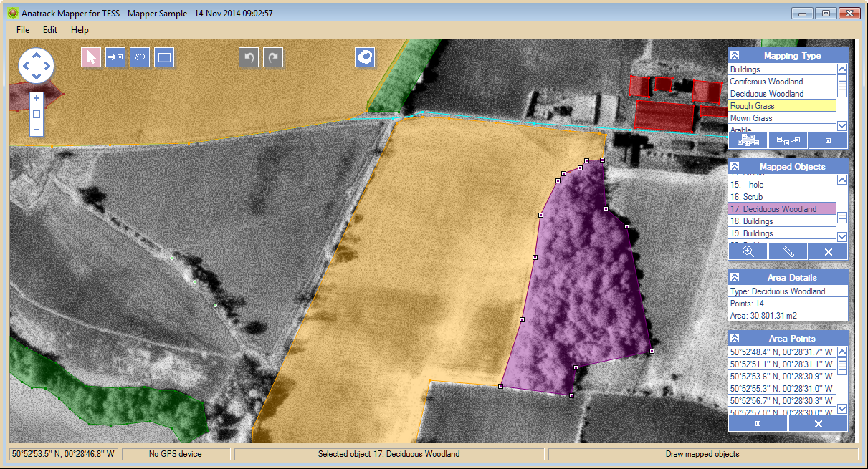The width and height of the screenshot is (868, 469).
Task: Collapse the Mapping Type panel
Action: (x=735, y=55)
